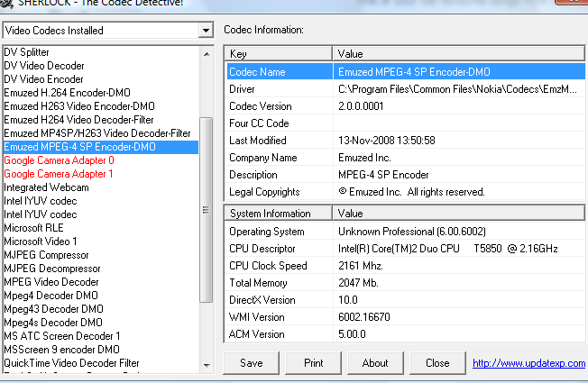Select Mpeg4s Decoder DMO entry
The width and height of the screenshot is (588, 383).
[101, 323]
